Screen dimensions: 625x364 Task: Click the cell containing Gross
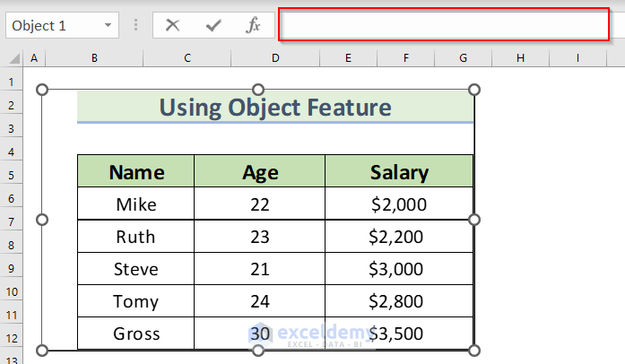[136, 334]
